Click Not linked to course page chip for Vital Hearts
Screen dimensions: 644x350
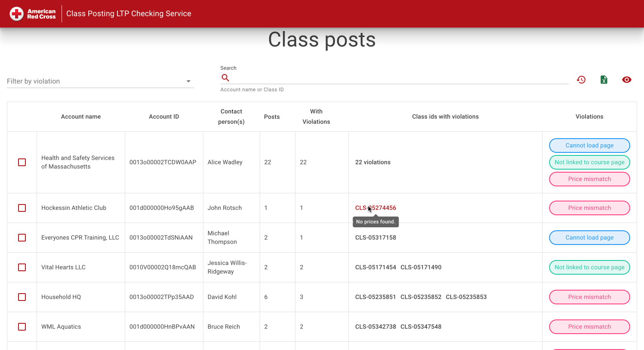click(589, 267)
